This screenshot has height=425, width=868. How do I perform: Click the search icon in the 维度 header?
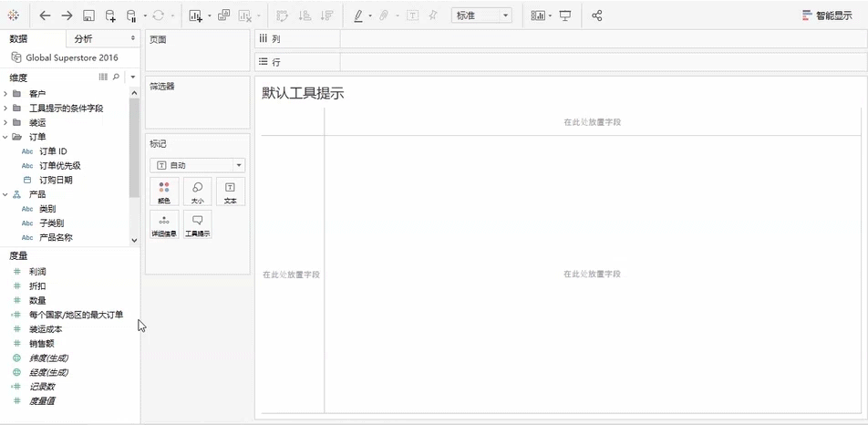[116, 78]
